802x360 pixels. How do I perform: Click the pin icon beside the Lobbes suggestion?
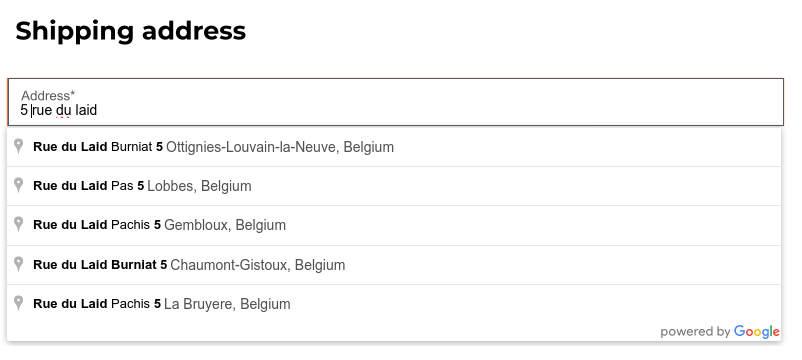click(18, 185)
